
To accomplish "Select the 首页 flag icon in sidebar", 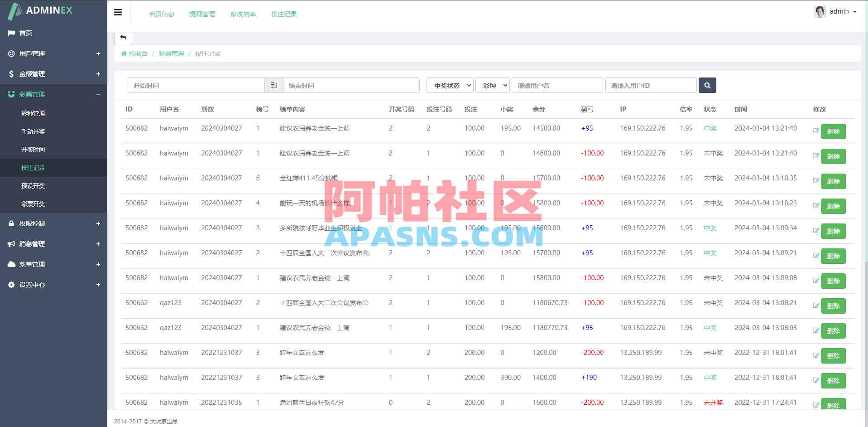I will click(11, 33).
